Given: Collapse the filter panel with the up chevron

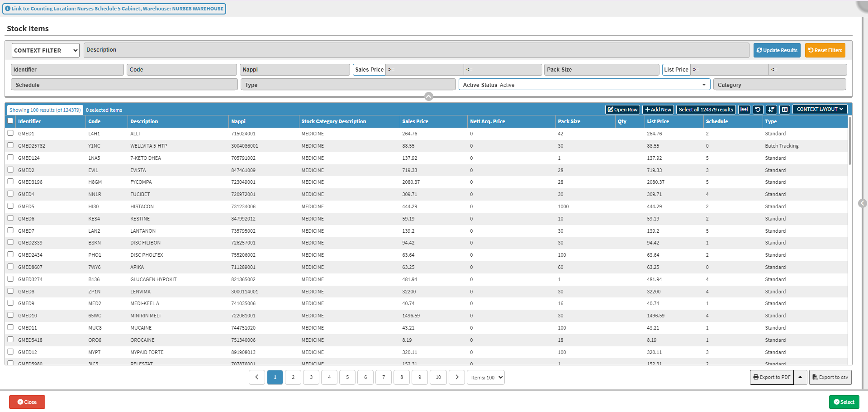Looking at the screenshot, I should coord(428,96).
